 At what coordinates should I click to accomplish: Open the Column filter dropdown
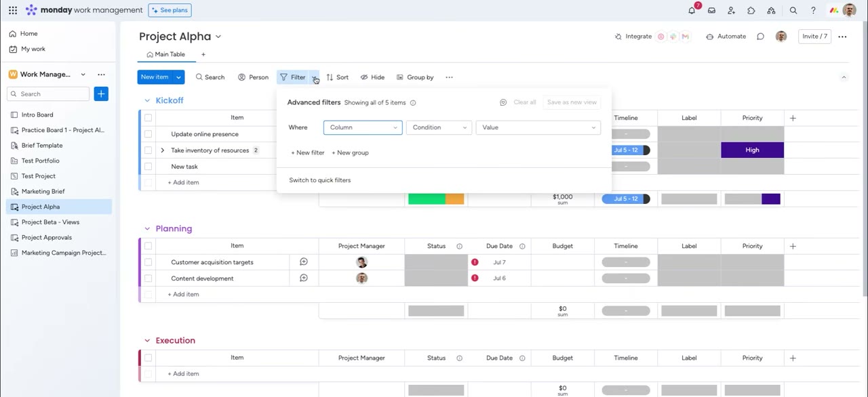pyautogui.click(x=363, y=127)
